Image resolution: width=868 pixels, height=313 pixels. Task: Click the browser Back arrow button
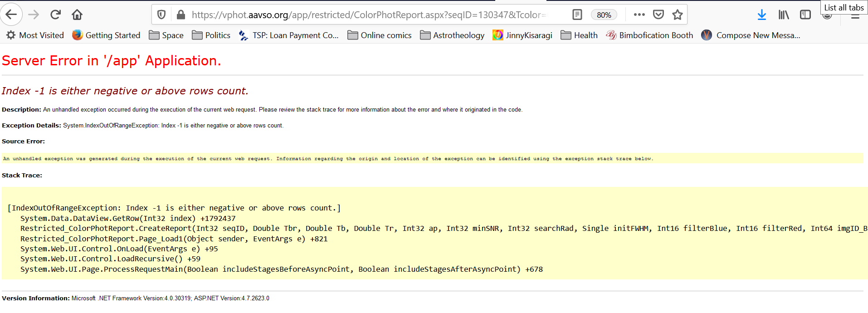coord(11,15)
